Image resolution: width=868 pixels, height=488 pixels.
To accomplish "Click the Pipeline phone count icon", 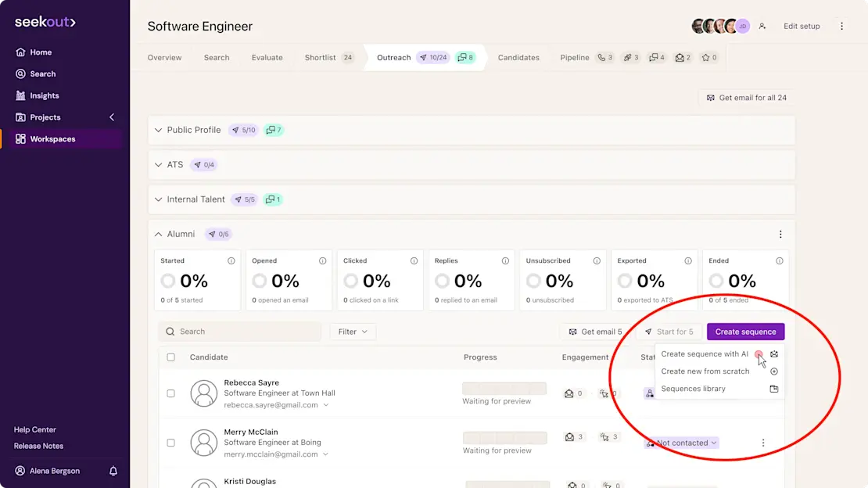I will coord(605,58).
